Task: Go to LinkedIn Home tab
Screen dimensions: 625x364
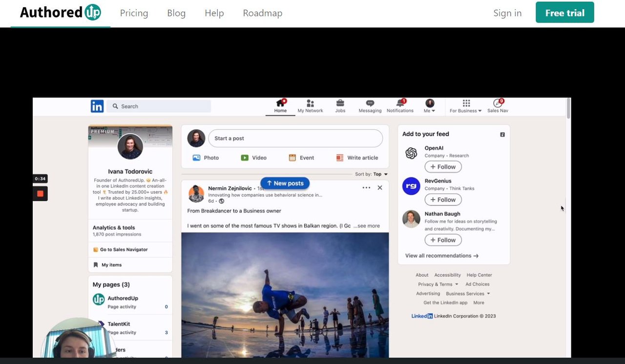Action: tap(280, 106)
